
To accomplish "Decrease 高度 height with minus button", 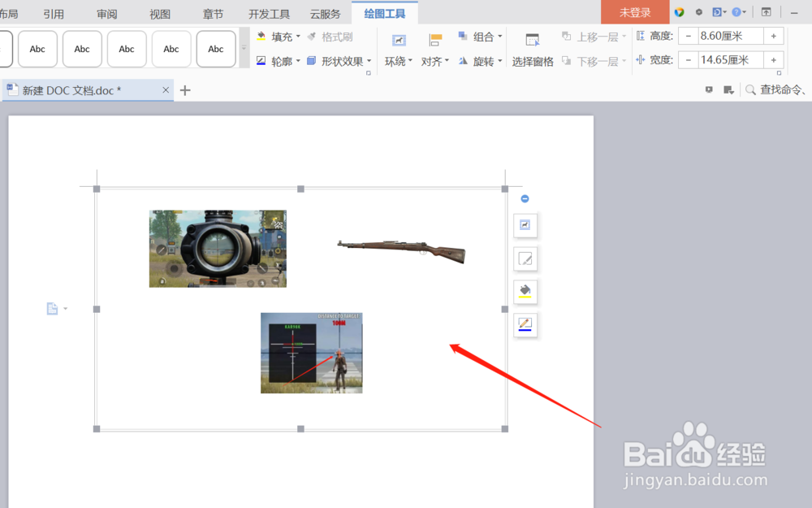I will click(689, 36).
